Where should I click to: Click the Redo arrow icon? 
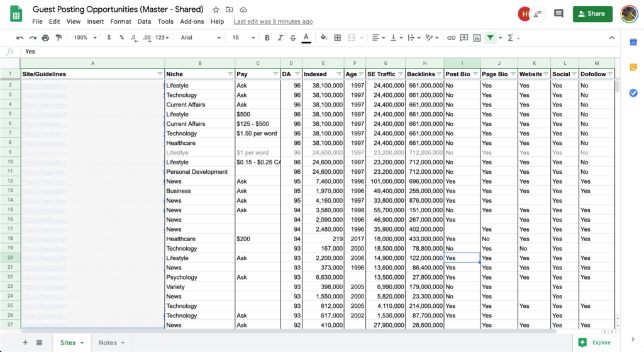click(x=33, y=38)
